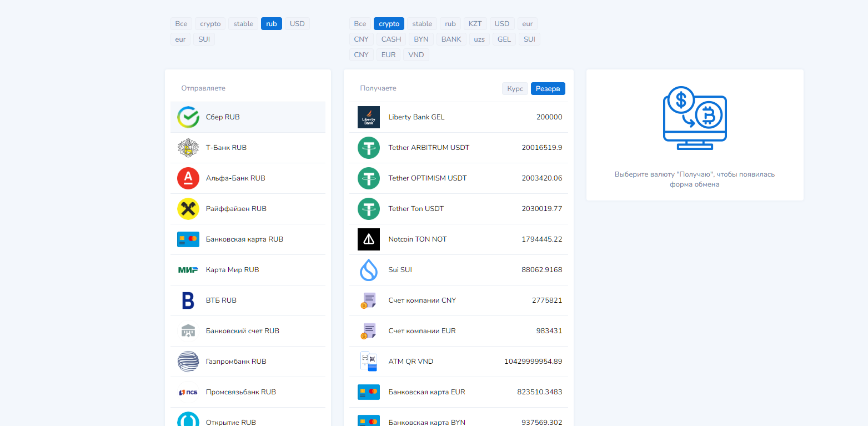Click the Sber RUB green checkmark logo
The width and height of the screenshot is (868, 426).
pos(188,117)
